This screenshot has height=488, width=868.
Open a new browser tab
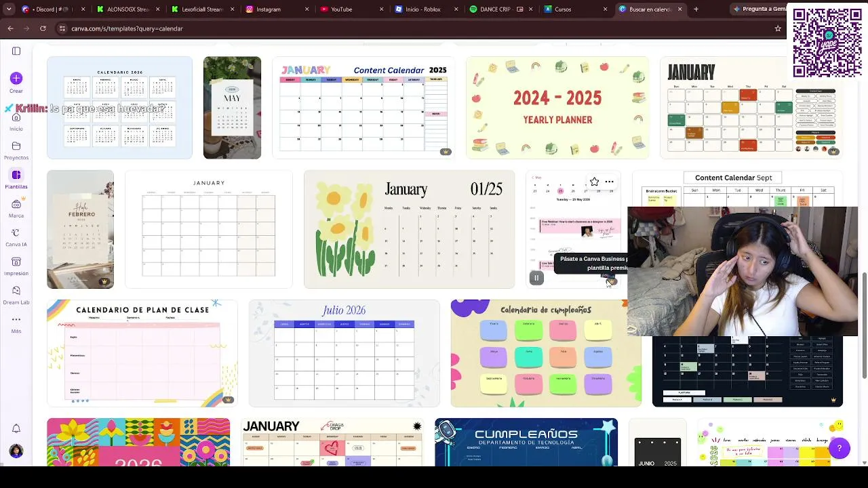pyautogui.click(x=696, y=9)
